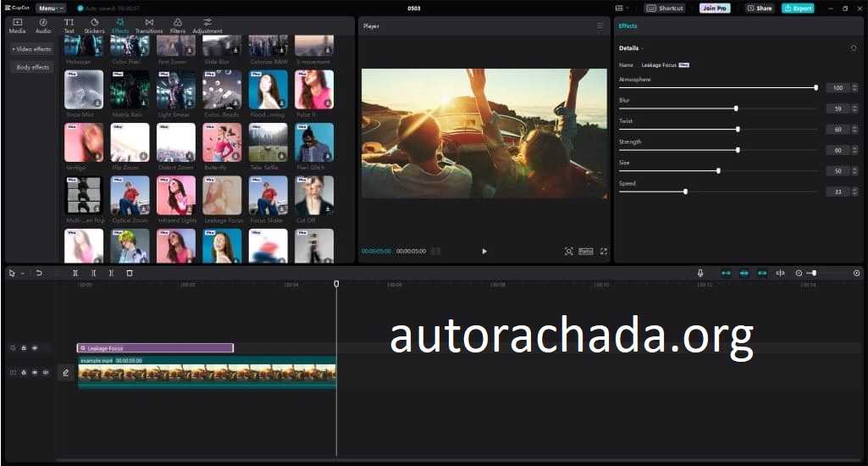Select the Snow Mist effect thumbnail
The width and height of the screenshot is (868, 466).
[84, 89]
